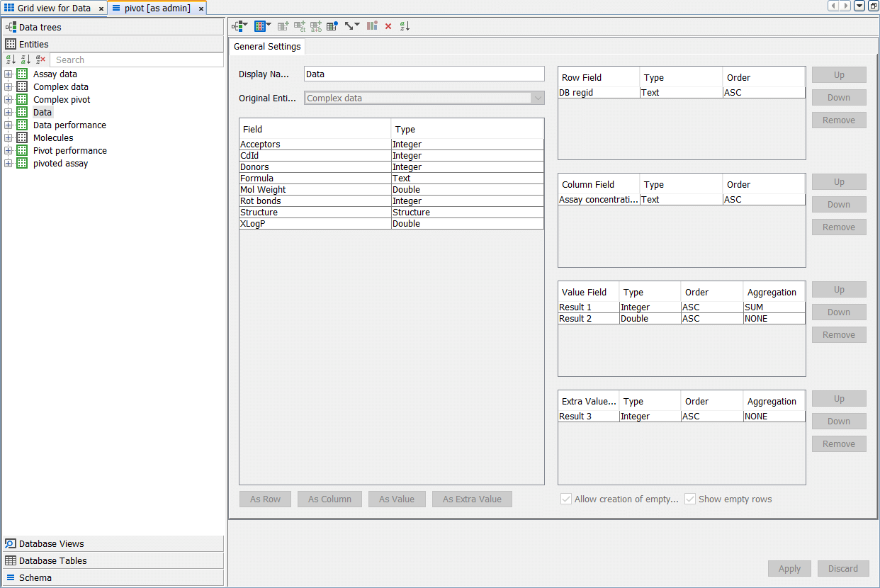This screenshot has height=588, width=880.
Task: Expand the Molecules tree node
Action: [x=9, y=138]
